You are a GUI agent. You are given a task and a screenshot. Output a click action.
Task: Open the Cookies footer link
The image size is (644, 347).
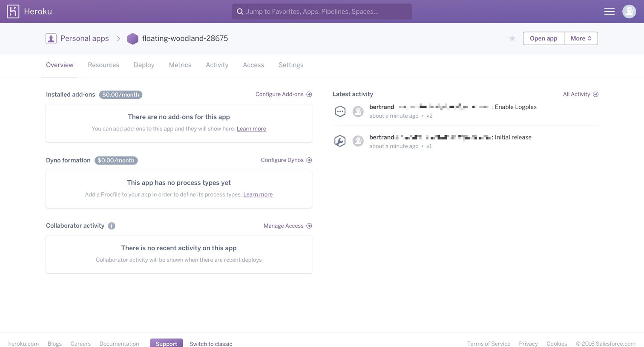click(557, 344)
